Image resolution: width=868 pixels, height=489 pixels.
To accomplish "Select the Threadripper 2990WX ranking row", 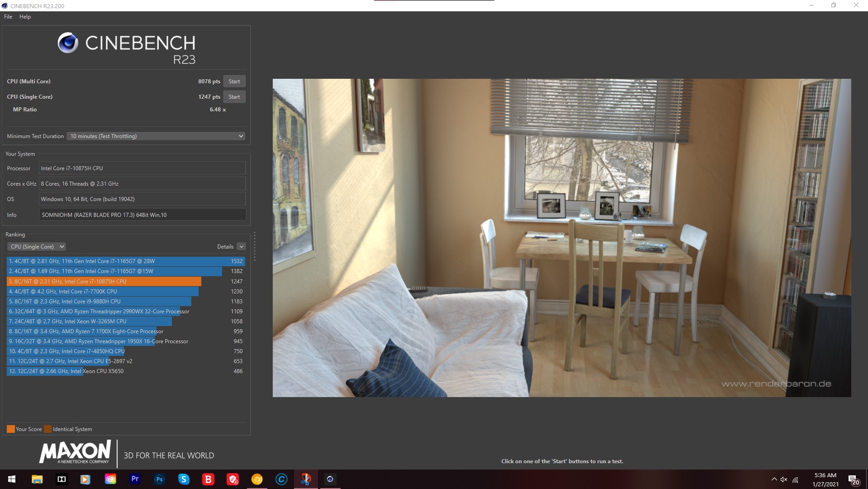I will pos(126,312).
